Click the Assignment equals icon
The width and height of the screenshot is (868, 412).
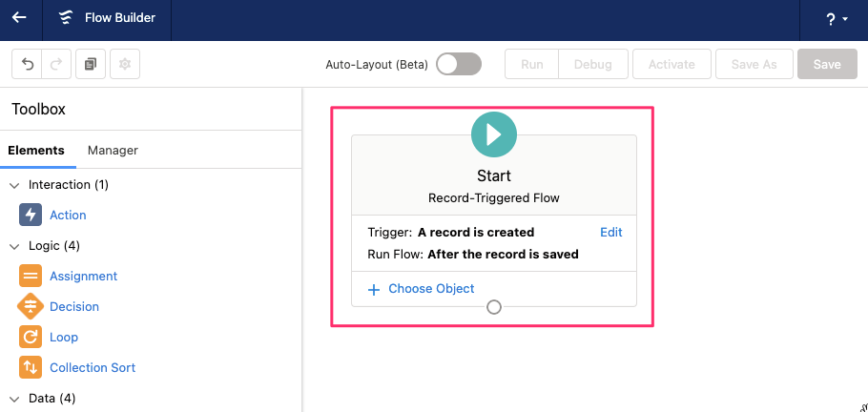click(x=31, y=276)
